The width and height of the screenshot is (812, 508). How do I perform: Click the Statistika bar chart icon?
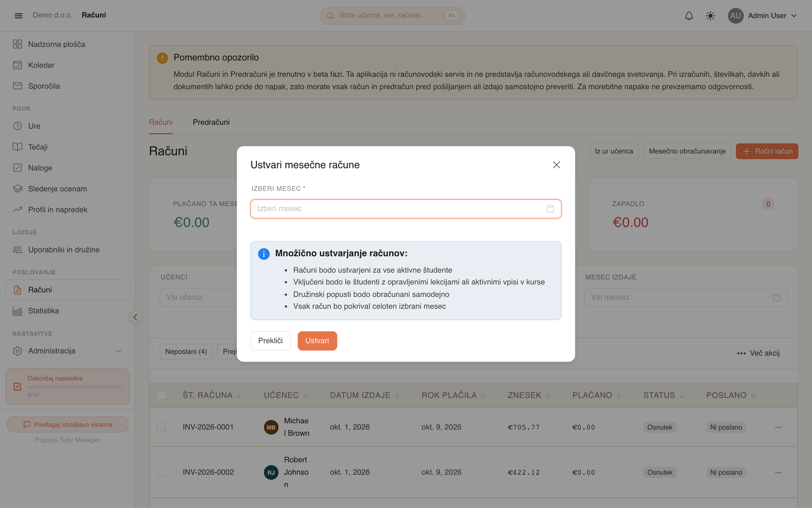(17, 311)
